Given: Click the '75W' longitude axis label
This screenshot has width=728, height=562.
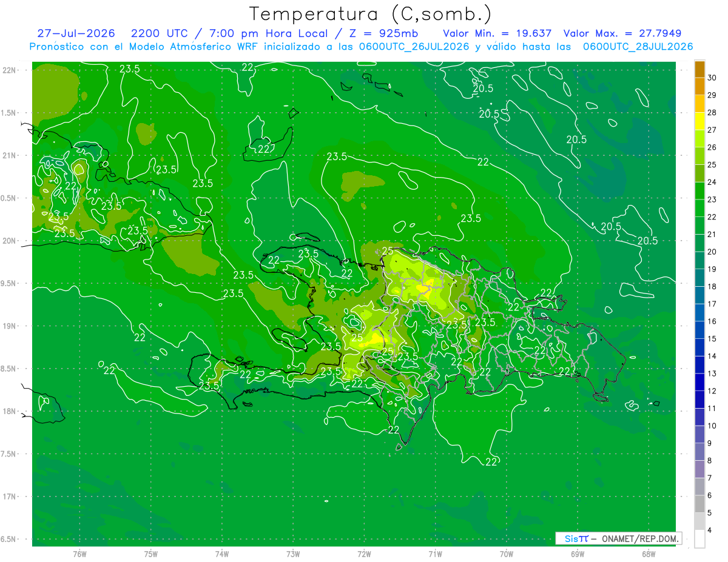Looking at the screenshot, I should [x=151, y=554].
